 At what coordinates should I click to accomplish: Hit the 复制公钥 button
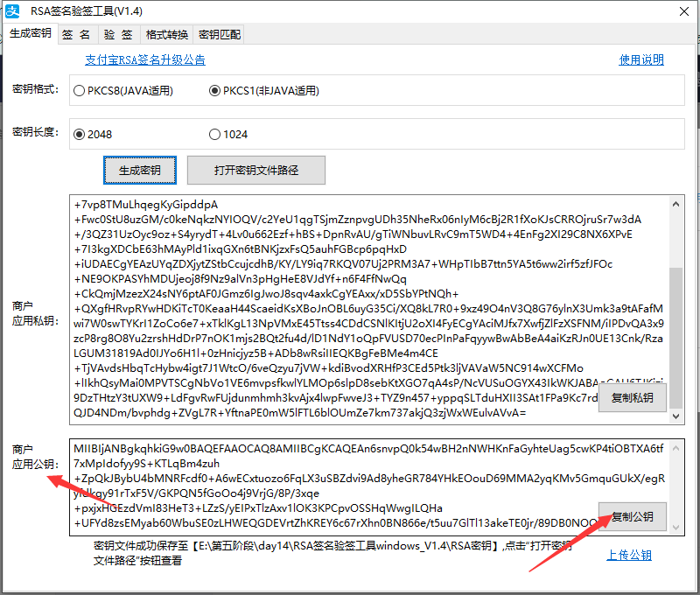[632, 517]
